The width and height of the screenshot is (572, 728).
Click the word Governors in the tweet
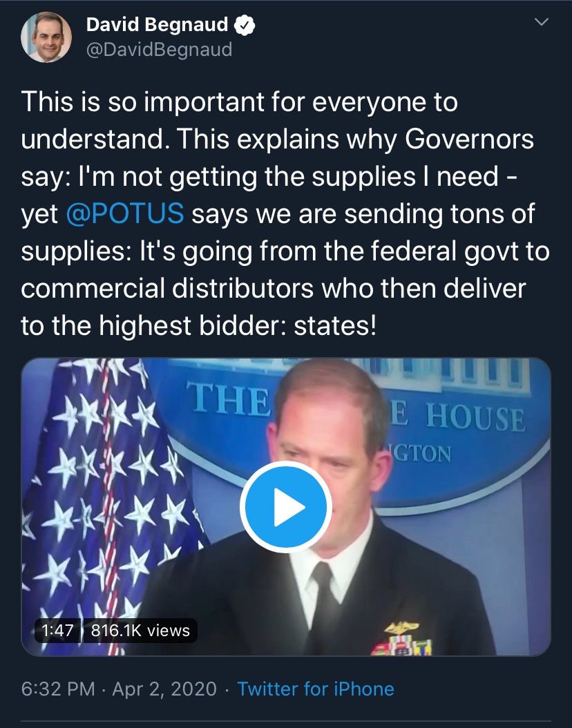(x=469, y=139)
